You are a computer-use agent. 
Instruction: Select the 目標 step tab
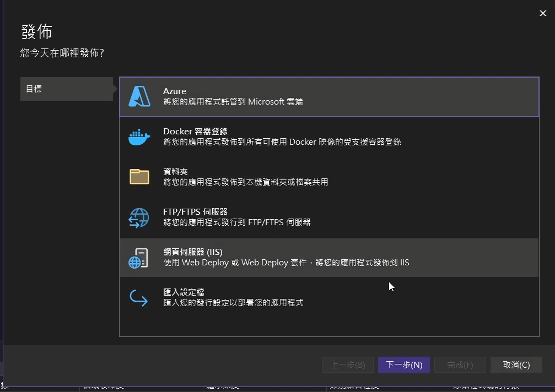(67, 89)
